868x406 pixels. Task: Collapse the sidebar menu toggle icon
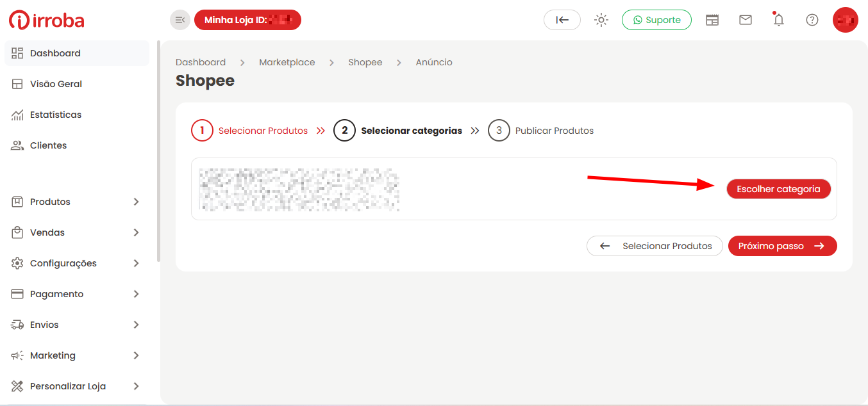[180, 20]
